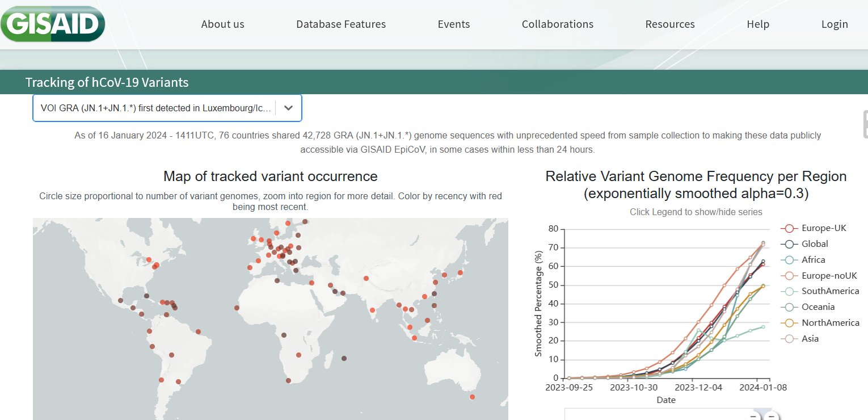Open the About us menu
This screenshot has width=868, height=420.
tap(222, 24)
